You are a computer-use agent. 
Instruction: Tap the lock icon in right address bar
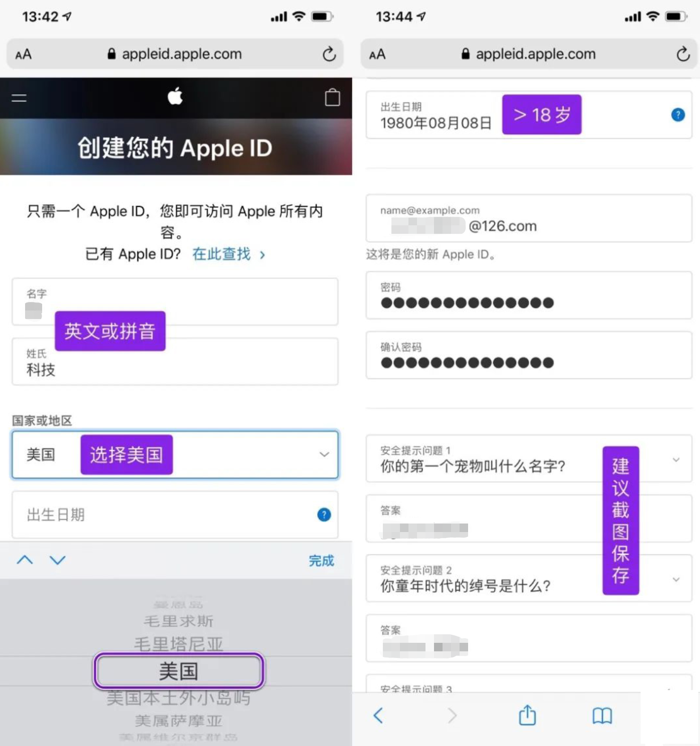pos(466,54)
